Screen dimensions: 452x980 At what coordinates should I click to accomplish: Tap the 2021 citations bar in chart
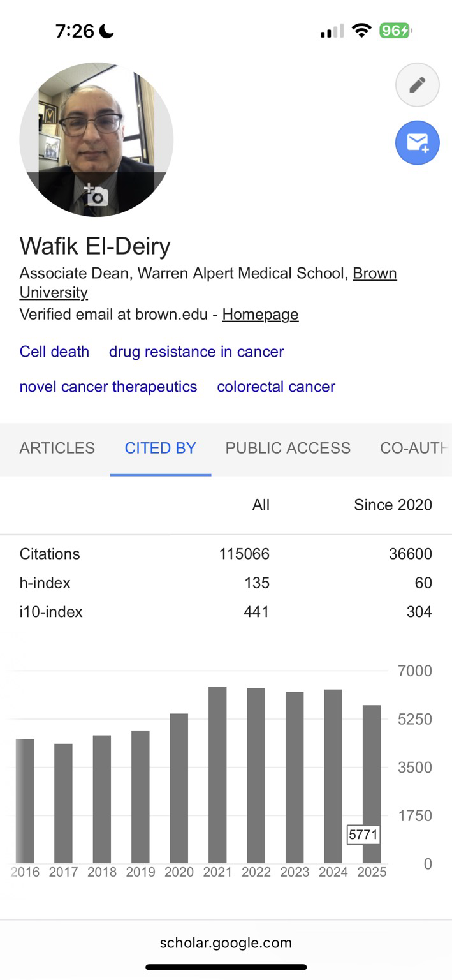point(217,775)
